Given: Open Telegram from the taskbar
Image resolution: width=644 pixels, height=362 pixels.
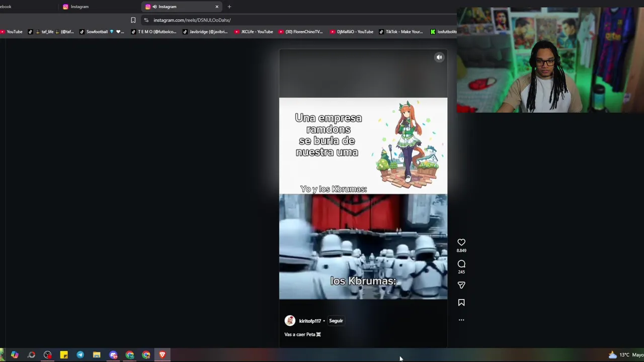Looking at the screenshot, I should pyautogui.click(x=80, y=355).
